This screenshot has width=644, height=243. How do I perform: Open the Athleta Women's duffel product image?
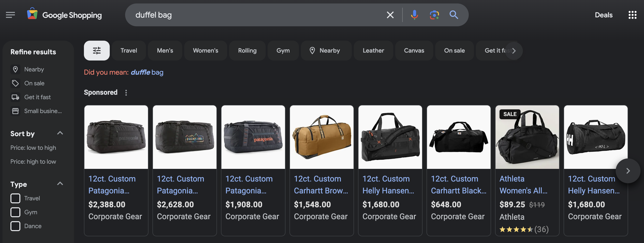coord(527,137)
